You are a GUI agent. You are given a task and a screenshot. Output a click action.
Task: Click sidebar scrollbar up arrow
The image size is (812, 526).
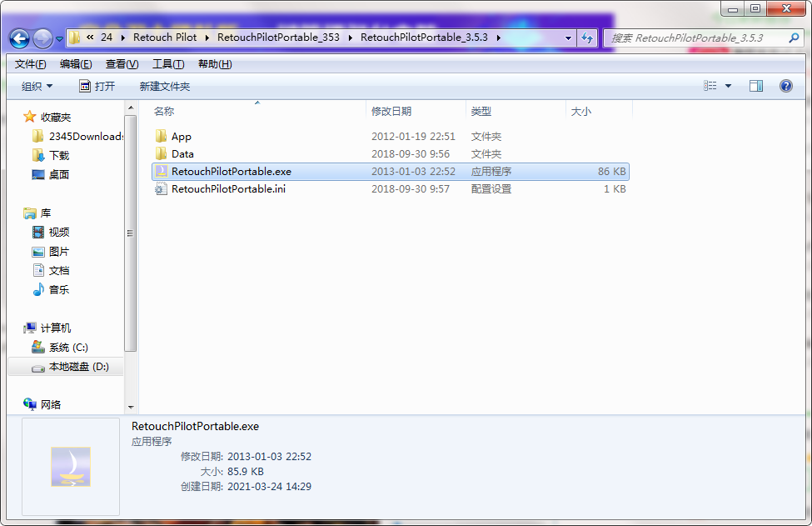pyautogui.click(x=131, y=108)
